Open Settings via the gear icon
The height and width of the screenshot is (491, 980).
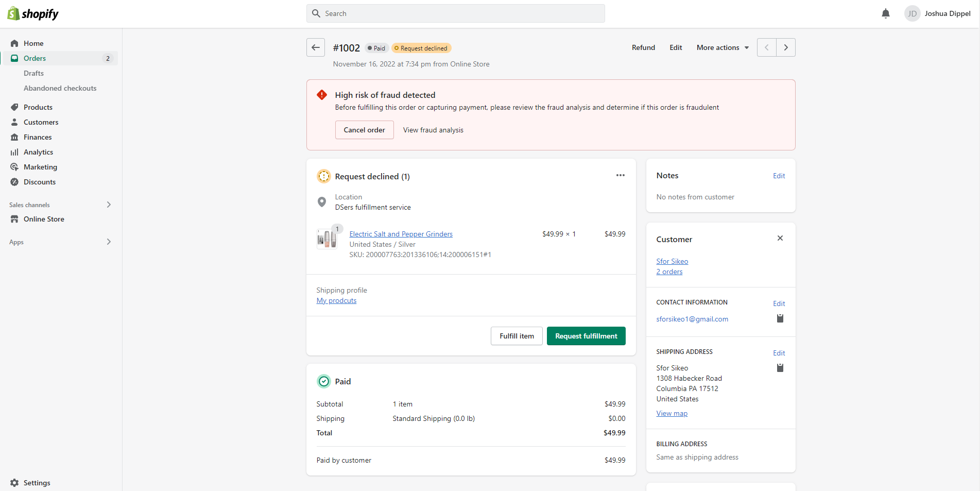click(14, 483)
